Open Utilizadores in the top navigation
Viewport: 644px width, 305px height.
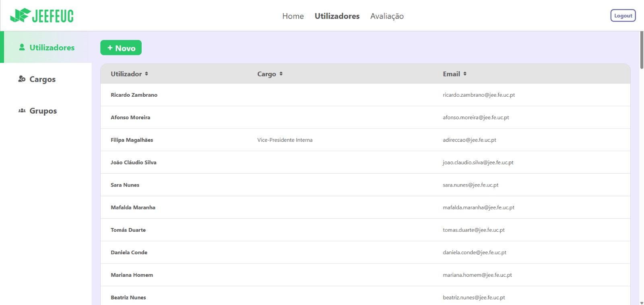coord(337,16)
